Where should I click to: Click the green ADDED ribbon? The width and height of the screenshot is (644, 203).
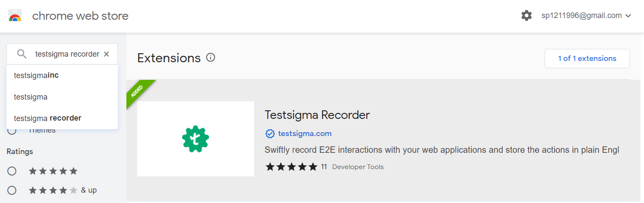138,92
